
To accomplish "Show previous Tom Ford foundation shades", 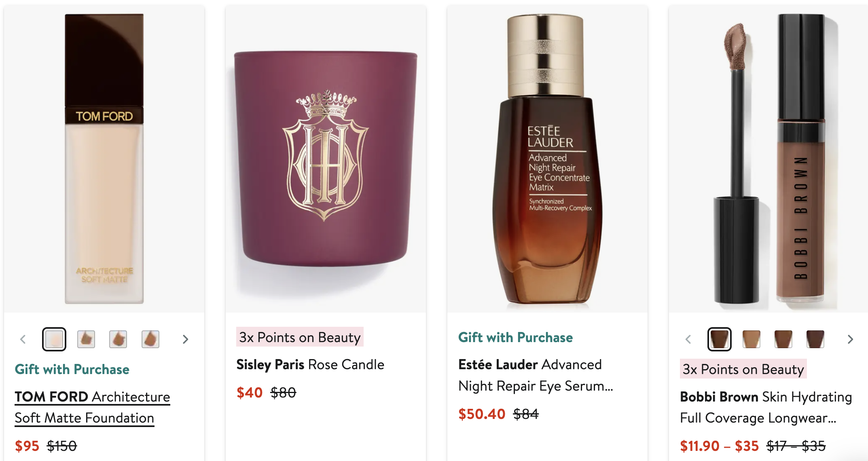I will coord(23,339).
